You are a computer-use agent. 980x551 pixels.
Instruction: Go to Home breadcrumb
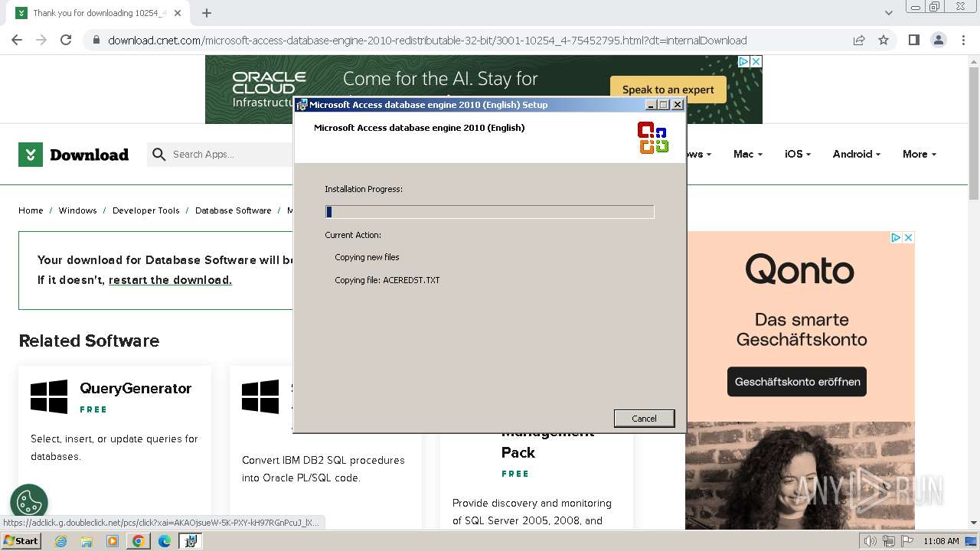[x=31, y=210]
